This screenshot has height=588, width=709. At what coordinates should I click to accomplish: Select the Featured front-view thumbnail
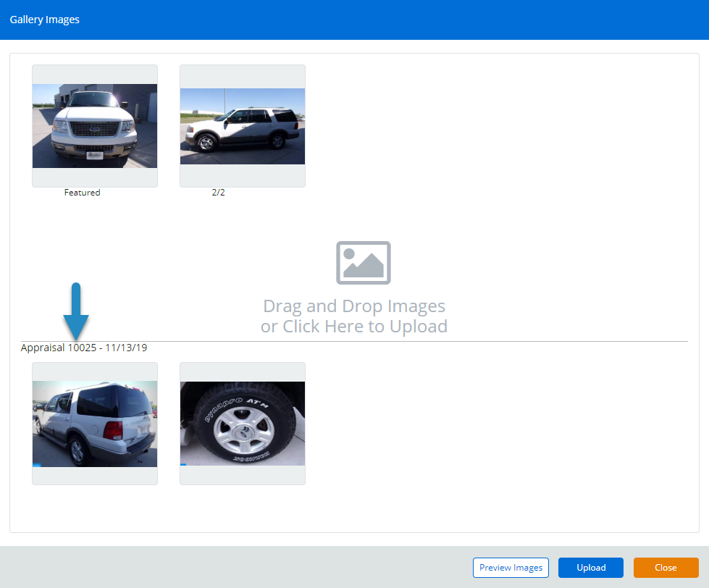94,125
